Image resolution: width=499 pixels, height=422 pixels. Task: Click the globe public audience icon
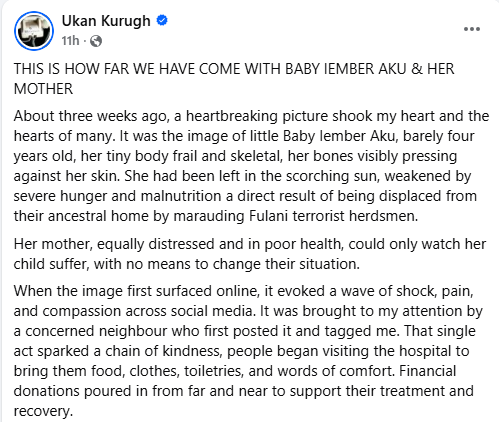click(x=96, y=41)
